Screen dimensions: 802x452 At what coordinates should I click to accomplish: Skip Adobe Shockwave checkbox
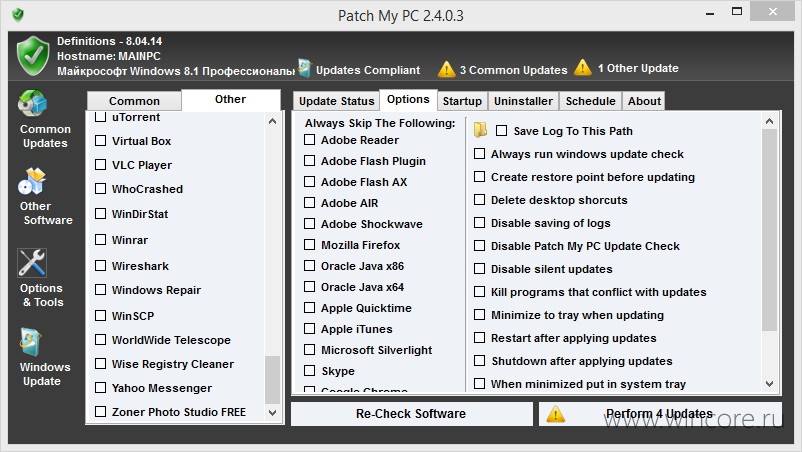click(309, 223)
